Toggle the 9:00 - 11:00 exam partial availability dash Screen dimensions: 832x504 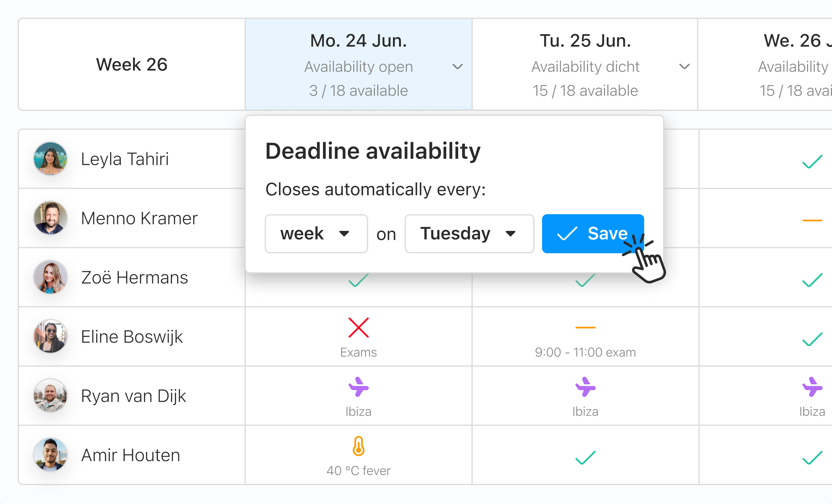pos(585,328)
